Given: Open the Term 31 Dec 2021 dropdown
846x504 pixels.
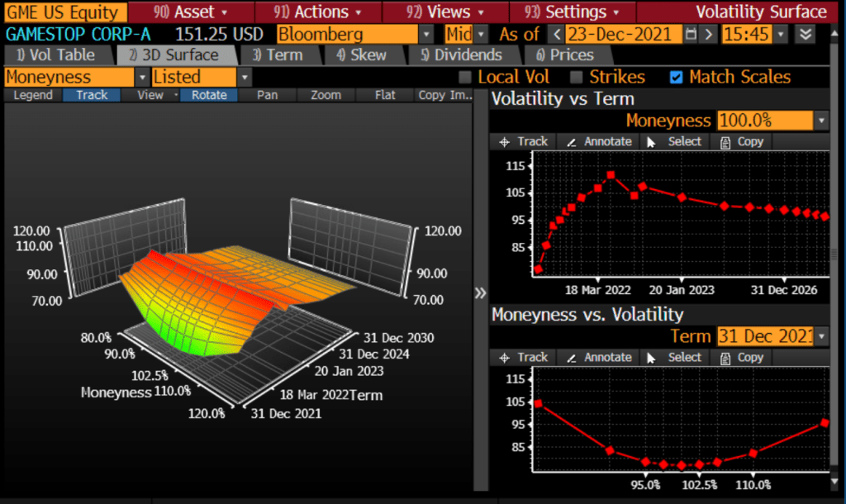Looking at the screenshot, I should pos(820,336).
